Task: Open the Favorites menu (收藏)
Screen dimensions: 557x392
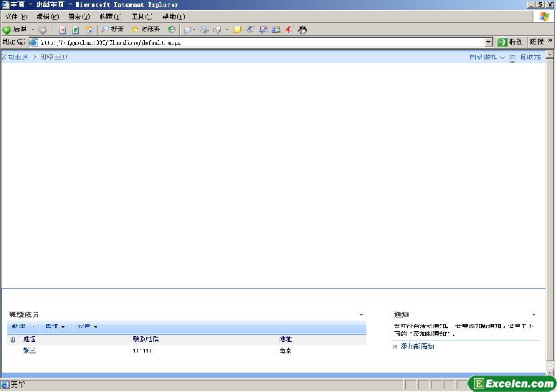Action: [110, 16]
